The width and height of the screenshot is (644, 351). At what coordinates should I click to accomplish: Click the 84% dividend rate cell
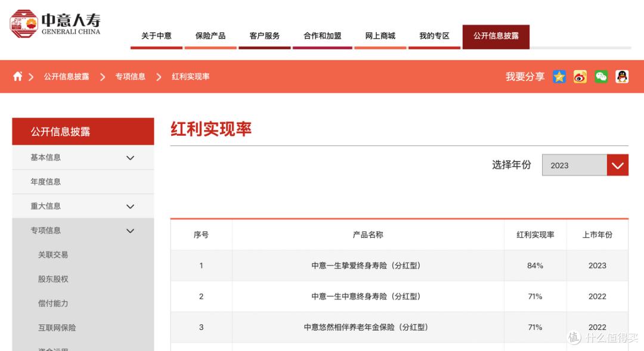pos(535,266)
